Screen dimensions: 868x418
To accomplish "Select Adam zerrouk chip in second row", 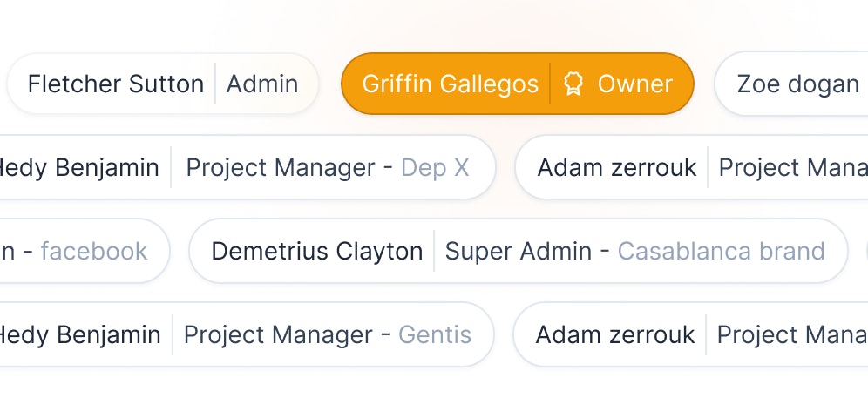I will coord(691,167).
